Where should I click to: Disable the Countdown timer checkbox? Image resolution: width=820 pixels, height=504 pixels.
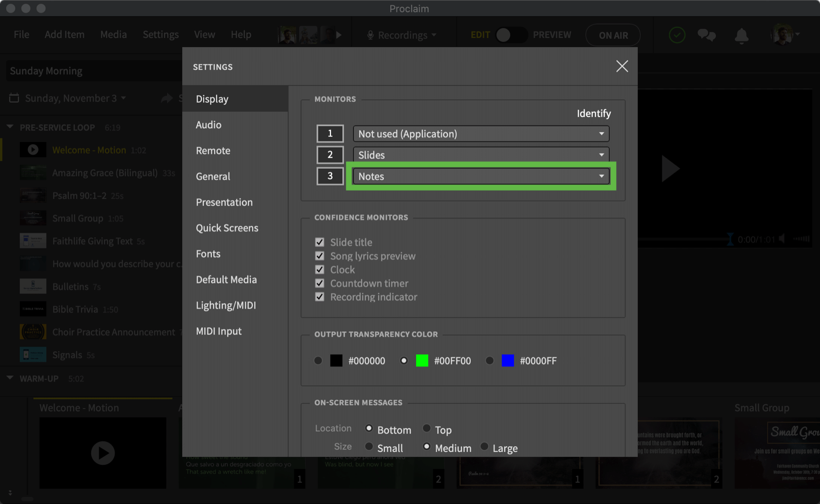(319, 283)
